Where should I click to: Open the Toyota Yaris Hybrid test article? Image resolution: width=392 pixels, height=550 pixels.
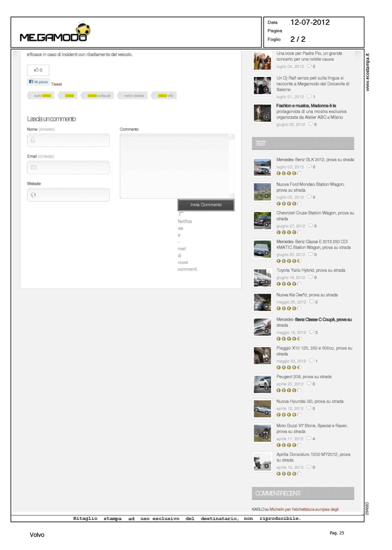coord(311,270)
